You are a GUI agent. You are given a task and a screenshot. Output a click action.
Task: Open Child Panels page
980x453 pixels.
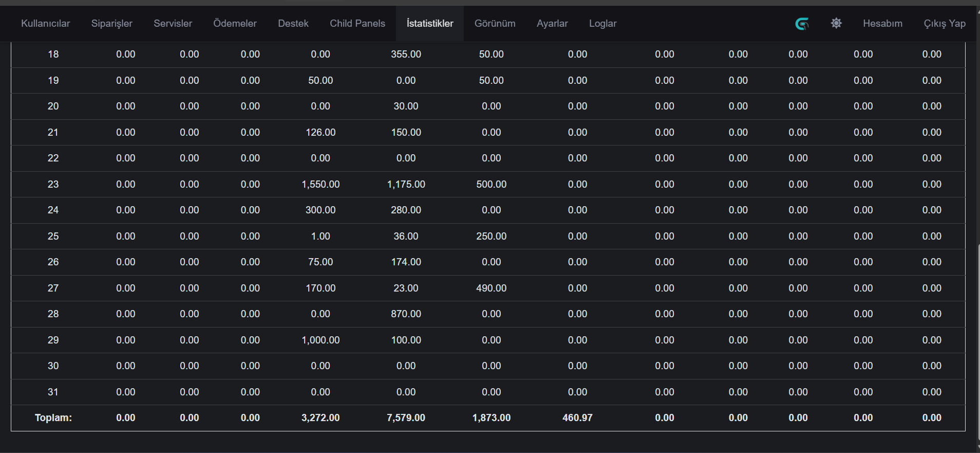[357, 24]
